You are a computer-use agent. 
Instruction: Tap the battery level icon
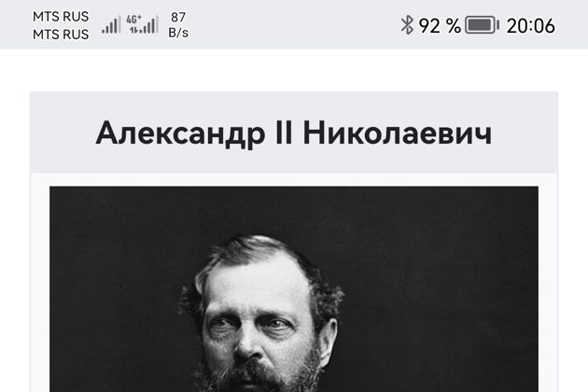tap(482, 25)
